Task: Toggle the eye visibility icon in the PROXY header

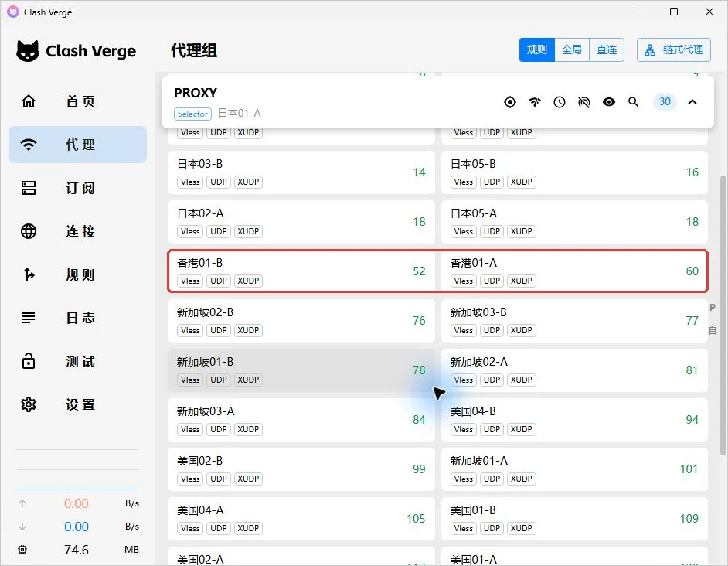Action: click(609, 102)
